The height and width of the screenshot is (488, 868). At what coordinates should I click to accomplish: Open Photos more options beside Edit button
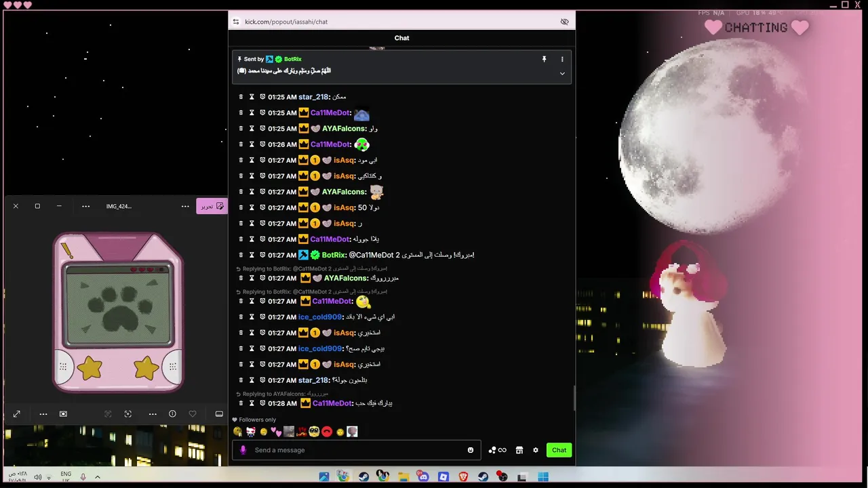pyautogui.click(x=185, y=206)
